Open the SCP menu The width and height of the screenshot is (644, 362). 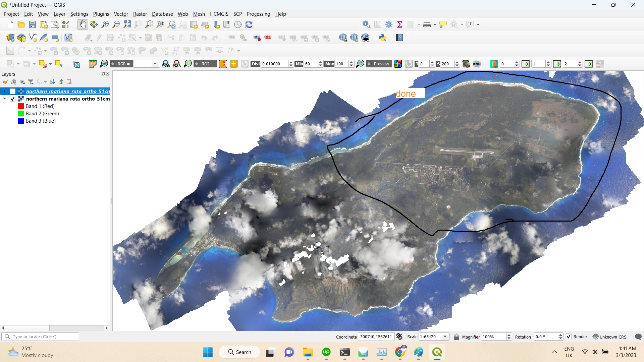(237, 14)
